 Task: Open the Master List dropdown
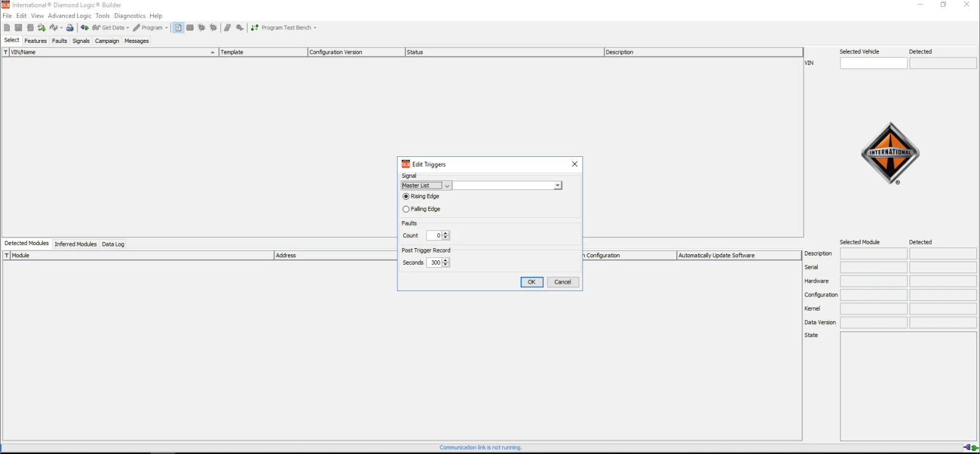pyautogui.click(x=426, y=186)
